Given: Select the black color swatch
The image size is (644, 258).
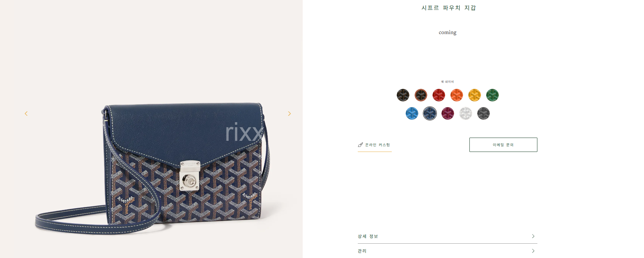Looking at the screenshot, I should point(403,95).
